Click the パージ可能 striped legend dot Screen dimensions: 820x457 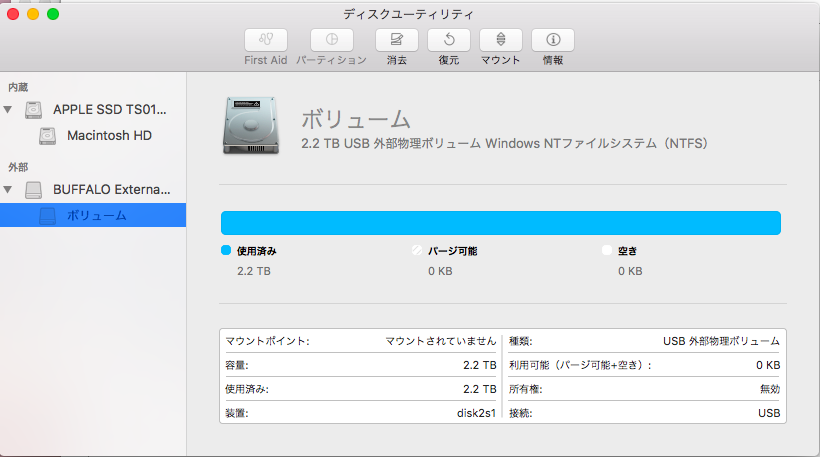click(417, 251)
